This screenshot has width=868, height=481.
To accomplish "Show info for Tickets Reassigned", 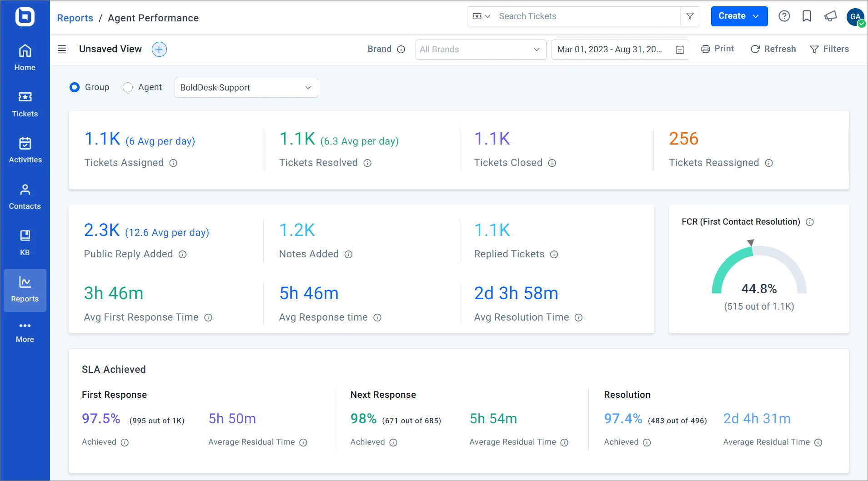I will pyautogui.click(x=769, y=163).
